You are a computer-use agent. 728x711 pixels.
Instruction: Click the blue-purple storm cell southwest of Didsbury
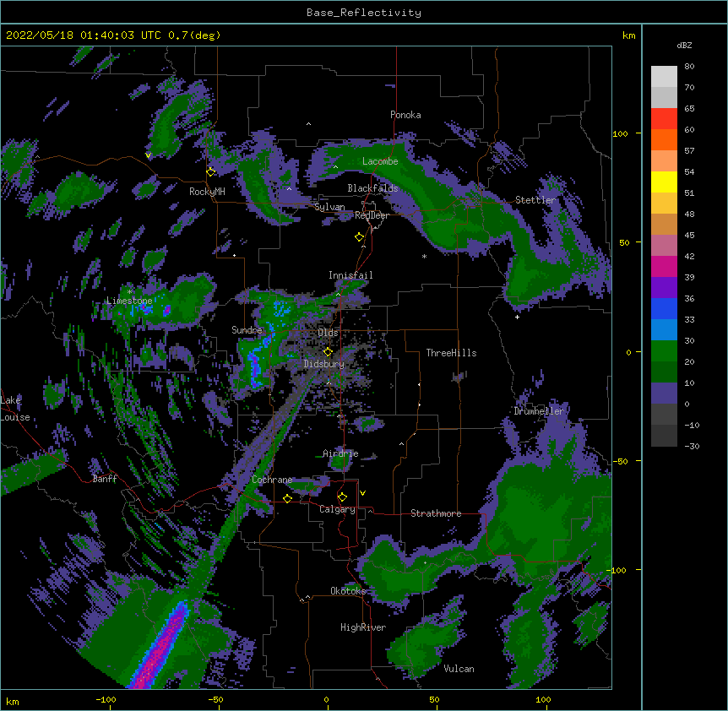pos(254,369)
